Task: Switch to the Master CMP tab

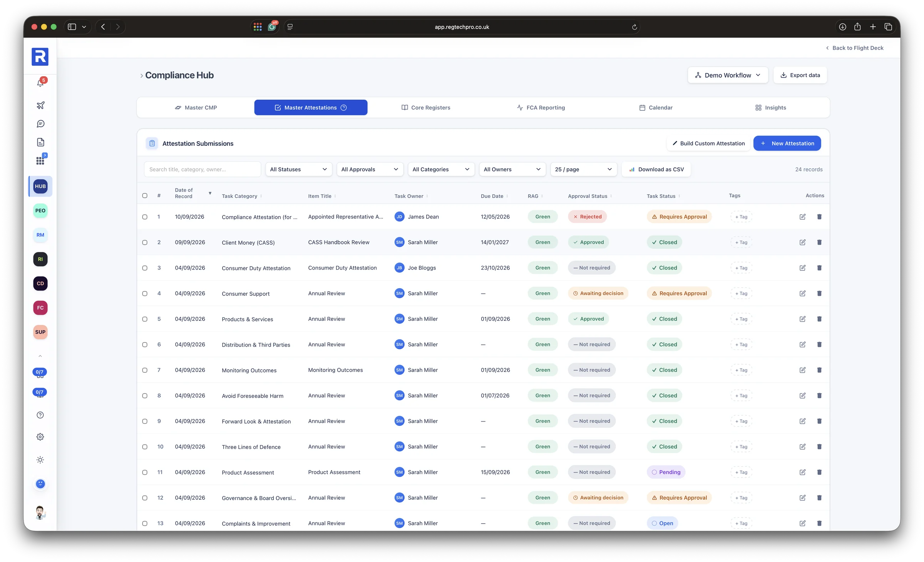Action: 196,108
